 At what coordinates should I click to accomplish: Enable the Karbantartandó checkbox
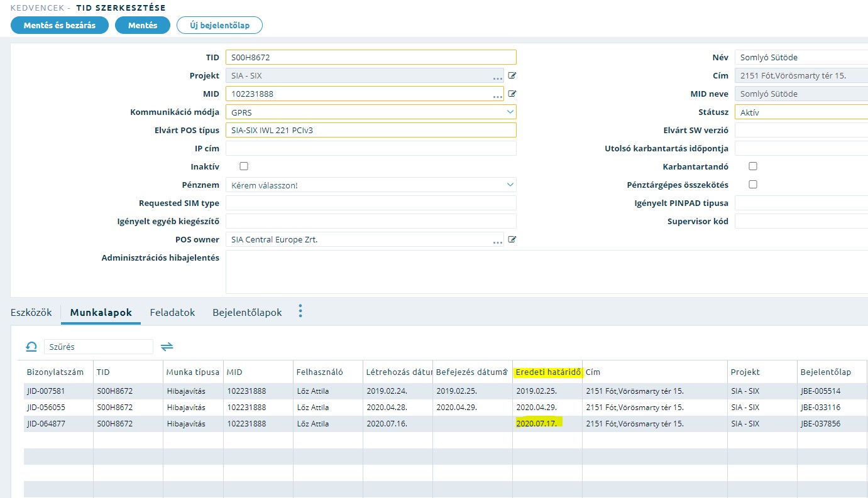pos(753,166)
